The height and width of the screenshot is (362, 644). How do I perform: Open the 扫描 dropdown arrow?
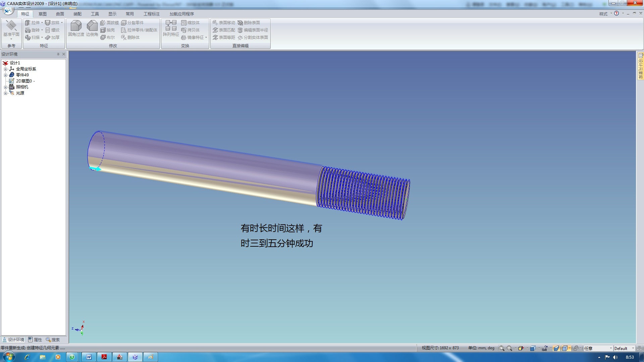click(x=42, y=37)
